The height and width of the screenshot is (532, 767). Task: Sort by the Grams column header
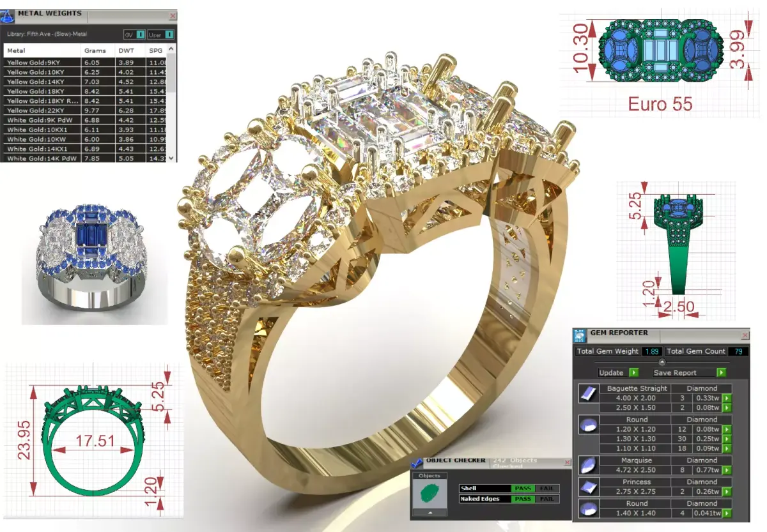tap(98, 50)
